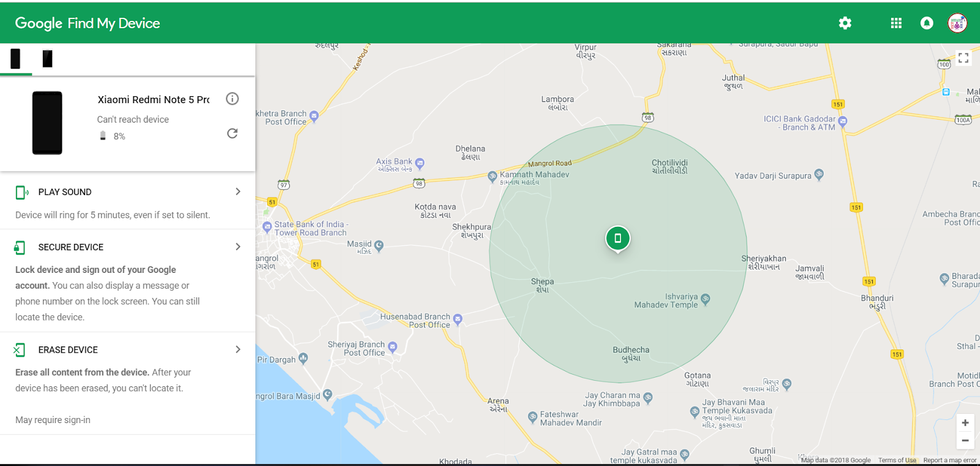The width and height of the screenshot is (980, 466).
Task: Choose SECURE DEVICE action
Action: point(71,247)
